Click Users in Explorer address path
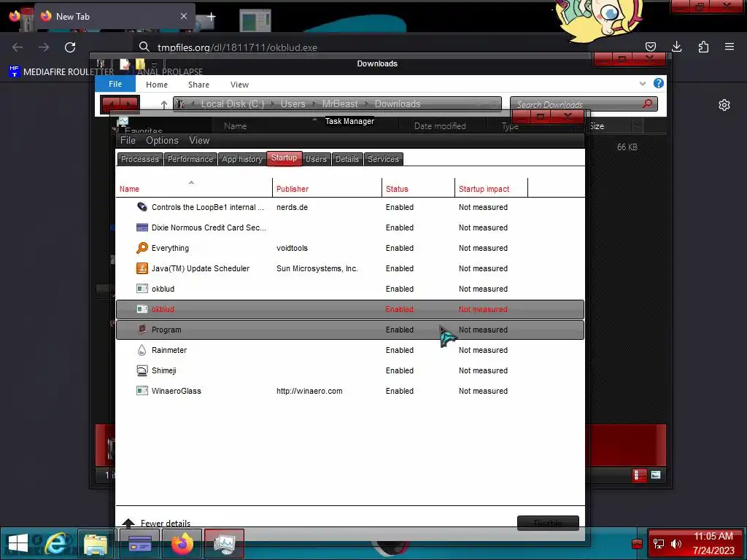 pyautogui.click(x=293, y=104)
